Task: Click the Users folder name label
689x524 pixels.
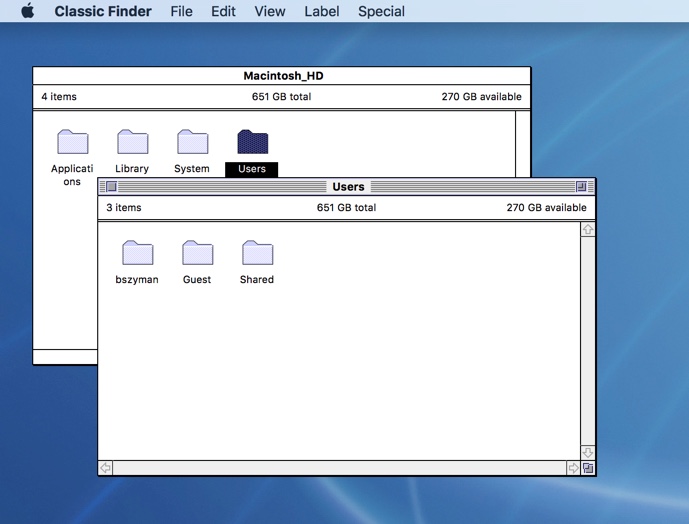Action: tap(252, 169)
